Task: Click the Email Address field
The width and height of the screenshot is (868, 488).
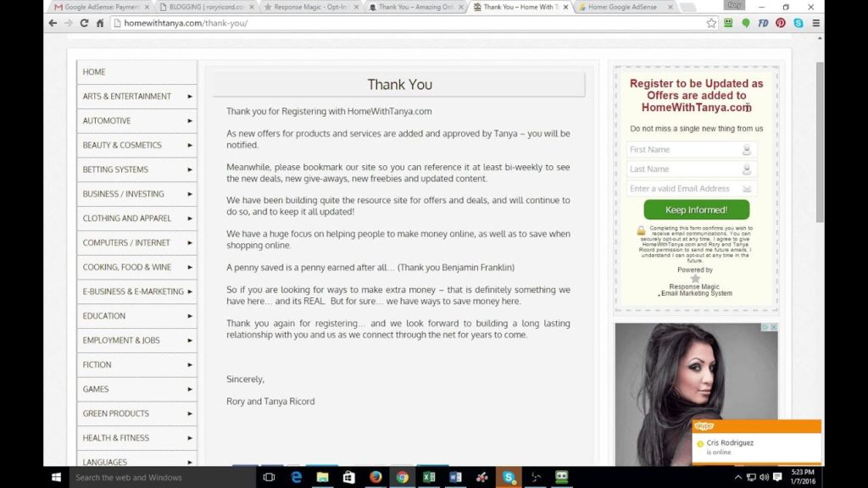Action: coord(692,189)
